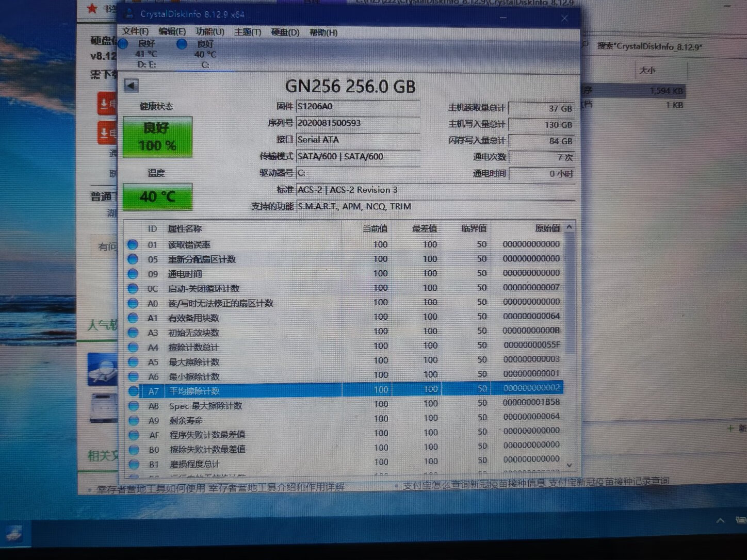Click the 属性名称 column header
The height and width of the screenshot is (560, 747).
pyautogui.click(x=185, y=228)
